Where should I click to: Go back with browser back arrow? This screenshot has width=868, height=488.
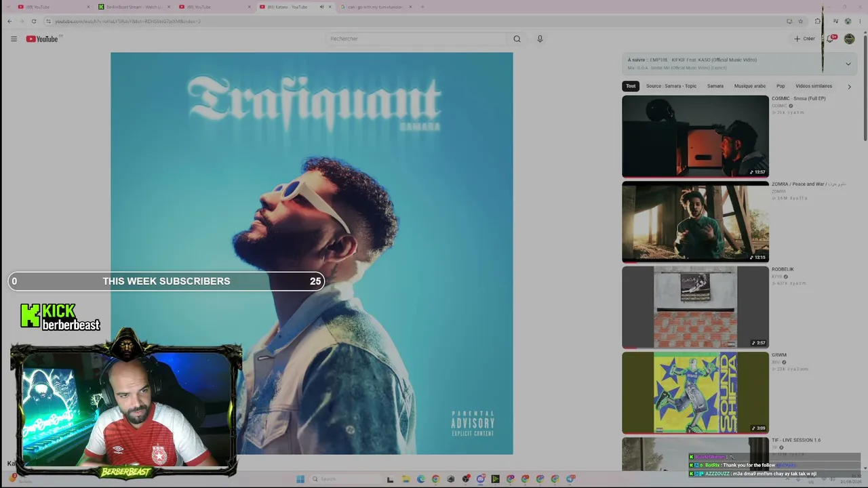click(x=9, y=21)
